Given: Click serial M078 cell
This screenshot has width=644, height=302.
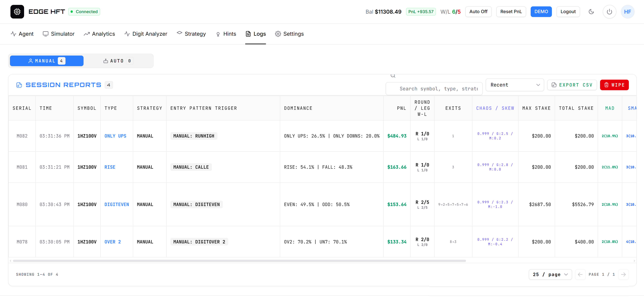Looking at the screenshot, I should coord(22,242).
